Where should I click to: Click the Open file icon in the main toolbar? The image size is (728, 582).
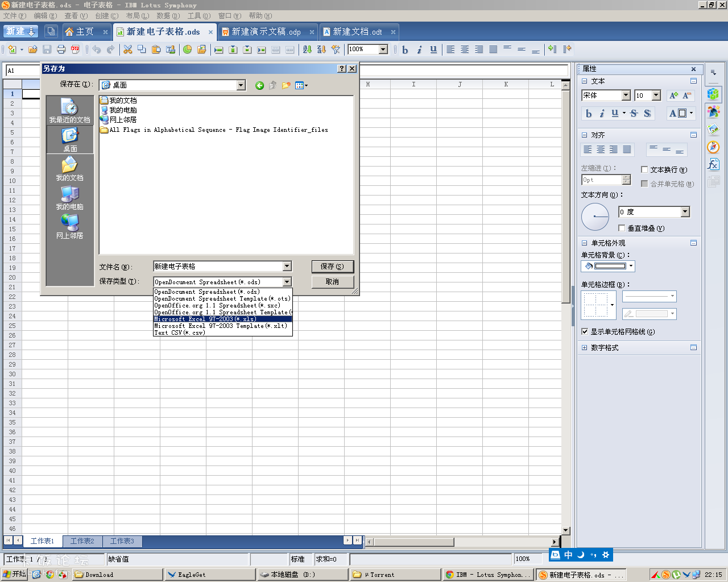(33, 49)
